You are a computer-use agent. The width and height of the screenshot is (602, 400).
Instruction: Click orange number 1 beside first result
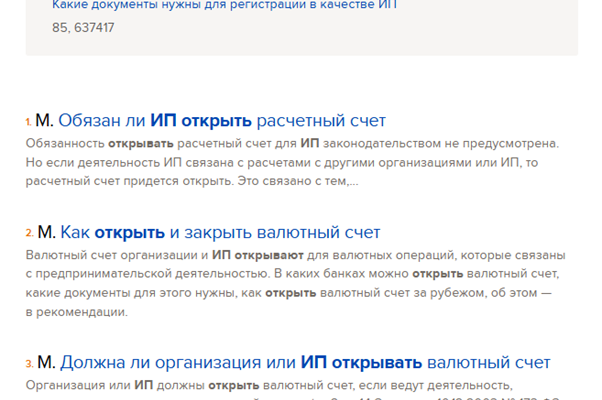[x=28, y=123]
